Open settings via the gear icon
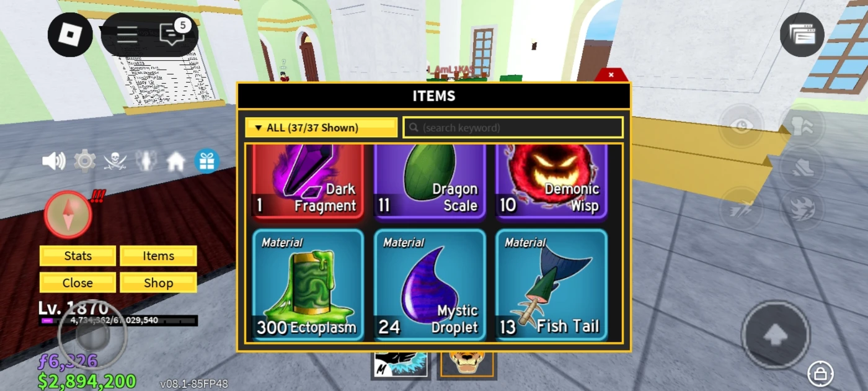868x391 pixels. pyautogui.click(x=84, y=161)
